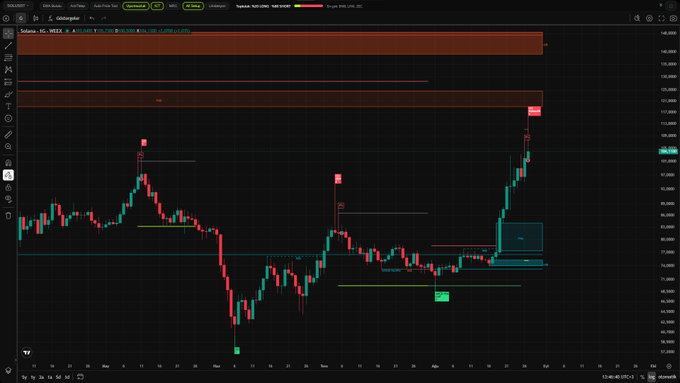The height and width of the screenshot is (383, 680).
Task: Redo the chart action
Action: tap(104, 18)
